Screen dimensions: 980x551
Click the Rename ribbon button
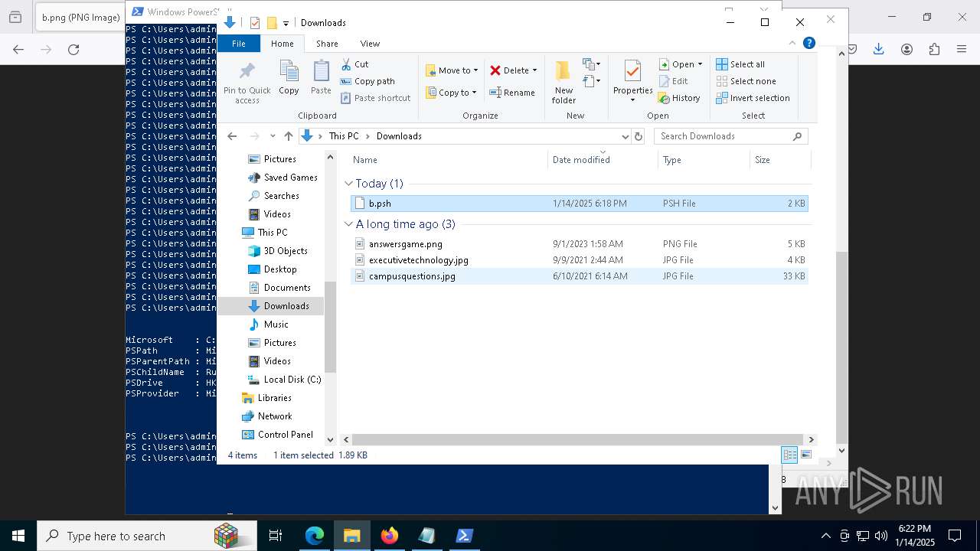tap(512, 93)
